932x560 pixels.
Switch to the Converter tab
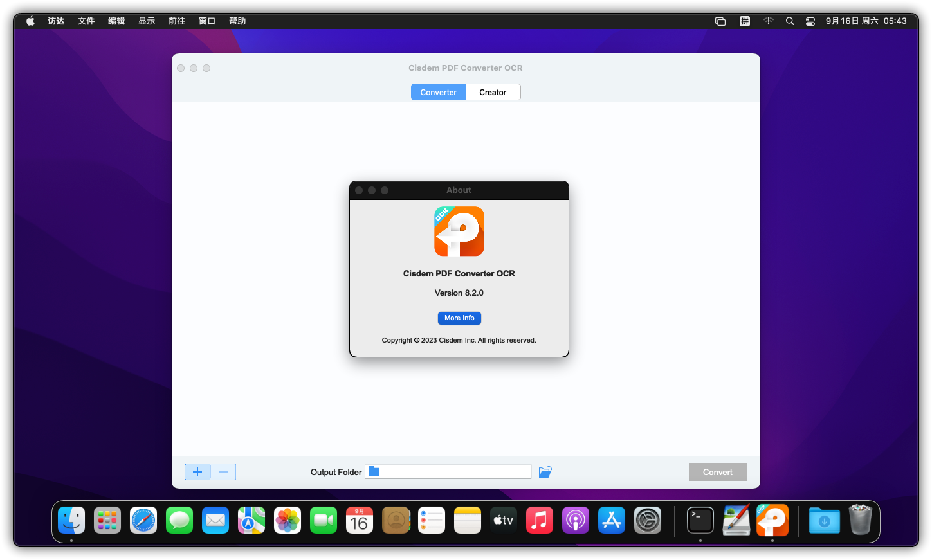(x=438, y=92)
